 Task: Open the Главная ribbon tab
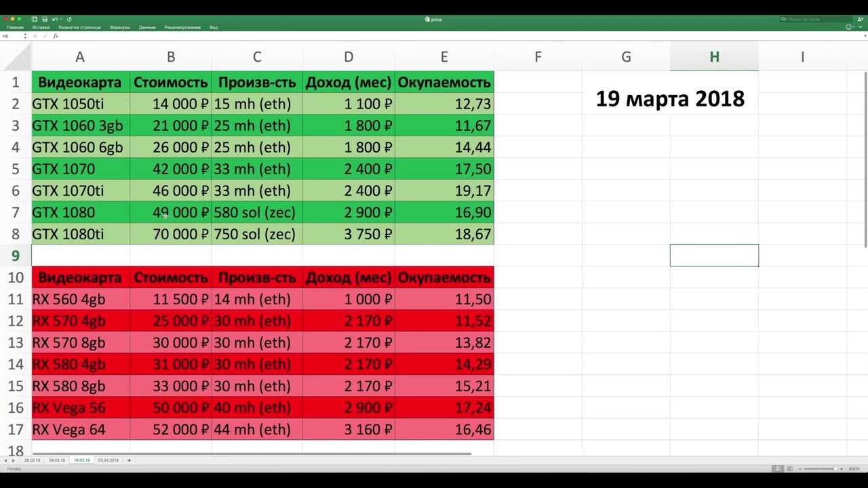point(15,28)
